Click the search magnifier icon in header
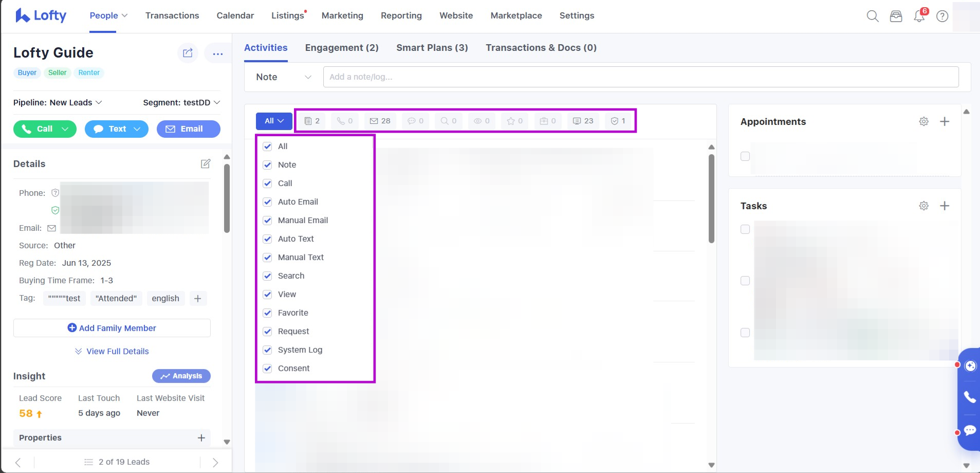 872,16
